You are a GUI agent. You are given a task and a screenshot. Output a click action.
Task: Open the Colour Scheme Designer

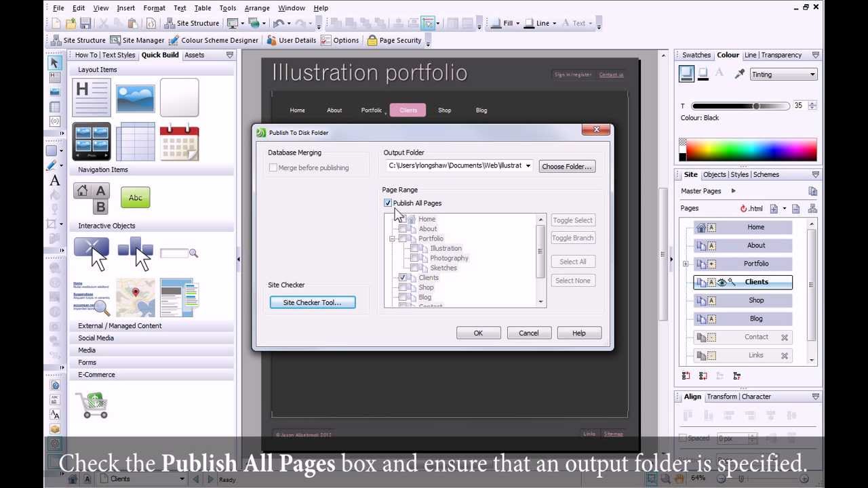click(x=214, y=41)
